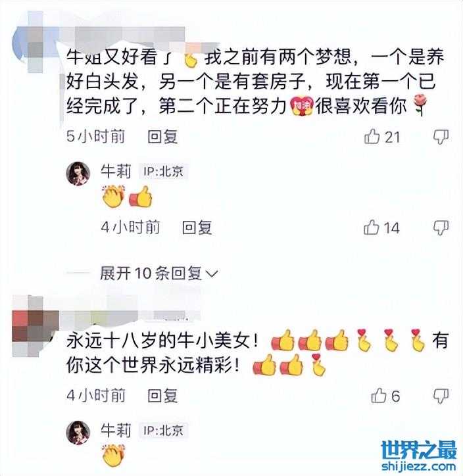The image size is (463, 476).
Task: Like 牛莉's reply with 14 likes
Action: pos(372,227)
